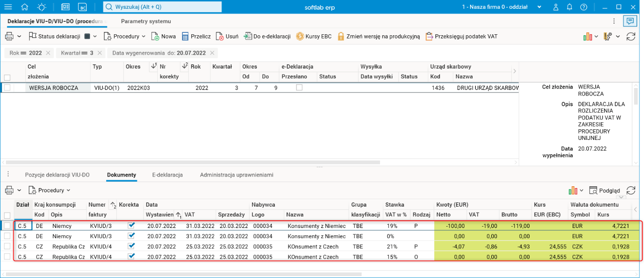
Task: Switch to the E-deklaracja tab
Action: 167,175
